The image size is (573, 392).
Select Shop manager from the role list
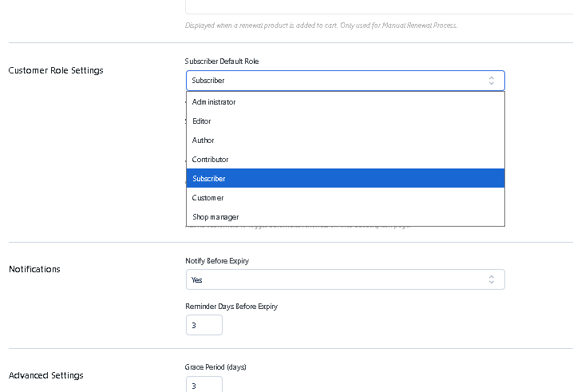point(215,217)
